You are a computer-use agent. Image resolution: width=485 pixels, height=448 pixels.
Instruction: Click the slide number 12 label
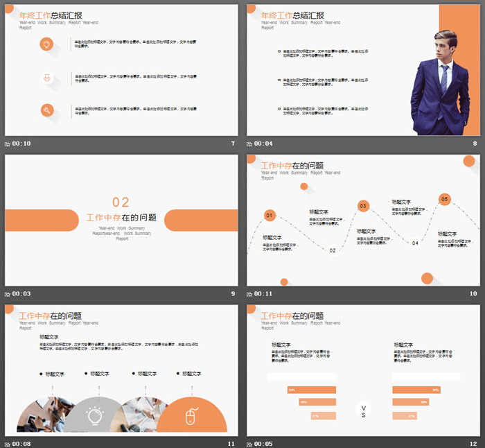coord(473,444)
